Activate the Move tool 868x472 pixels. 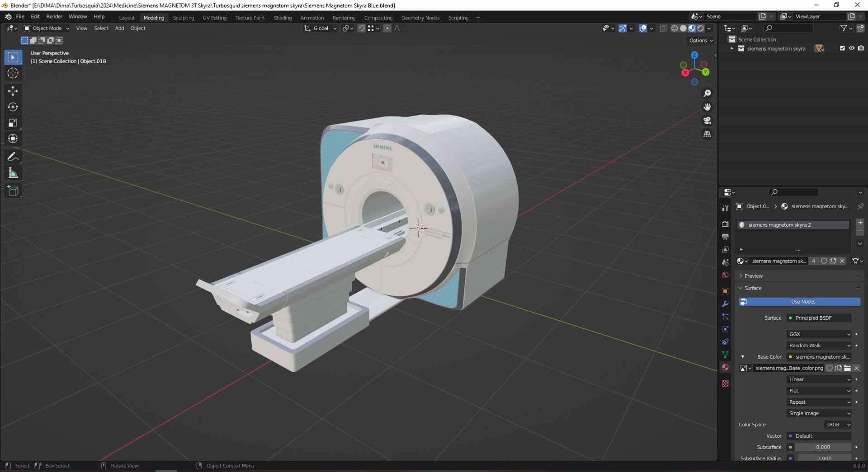pos(13,91)
